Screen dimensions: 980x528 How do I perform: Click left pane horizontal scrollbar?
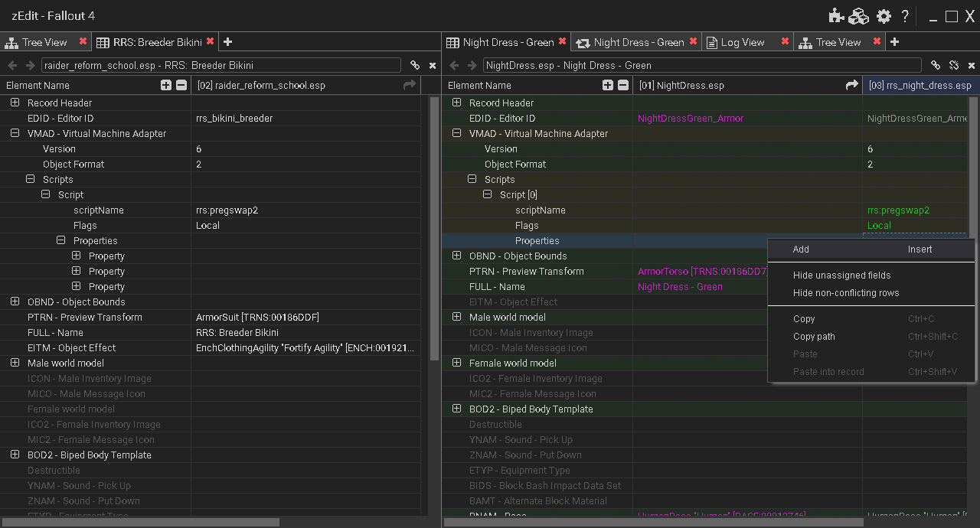(x=142, y=522)
